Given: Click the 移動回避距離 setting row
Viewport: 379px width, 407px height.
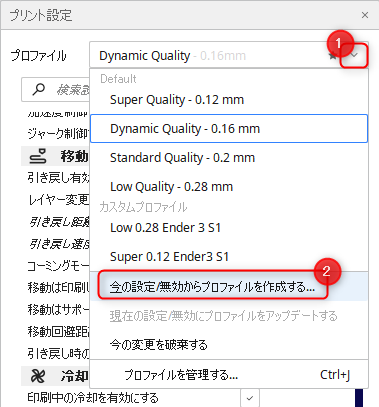Looking at the screenshot, I should (58, 331).
